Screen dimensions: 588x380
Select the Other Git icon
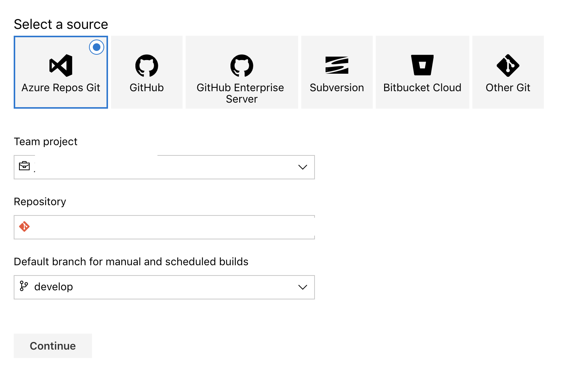tap(508, 65)
